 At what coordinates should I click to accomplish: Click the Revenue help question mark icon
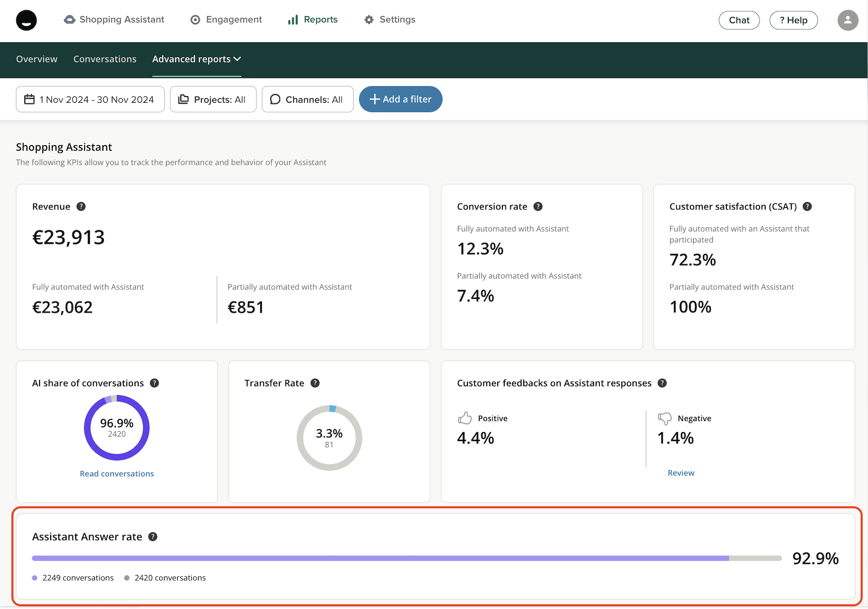click(x=81, y=206)
